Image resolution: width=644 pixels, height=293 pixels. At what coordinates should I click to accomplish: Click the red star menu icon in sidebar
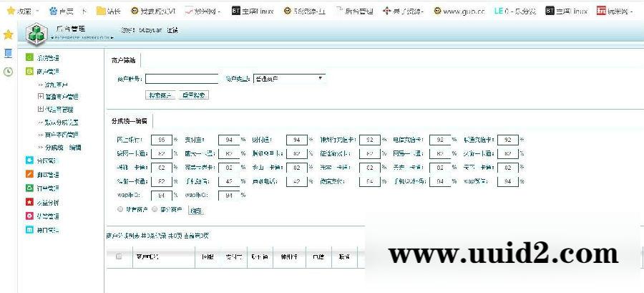pyautogui.click(x=29, y=202)
